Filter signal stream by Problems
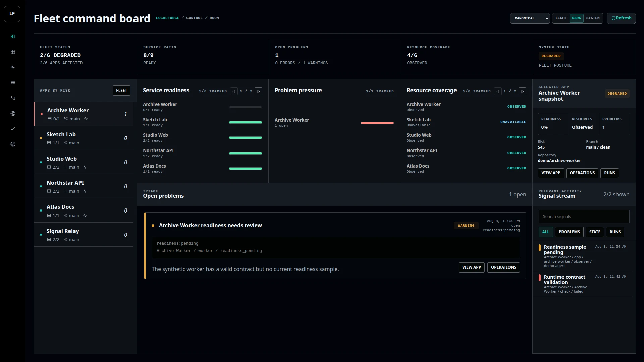 (x=569, y=232)
